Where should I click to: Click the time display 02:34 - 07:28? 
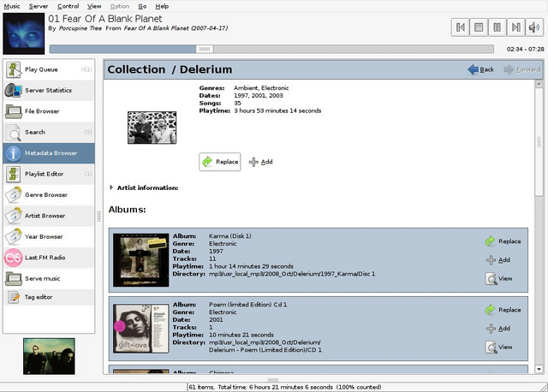pyautogui.click(x=525, y=50)
